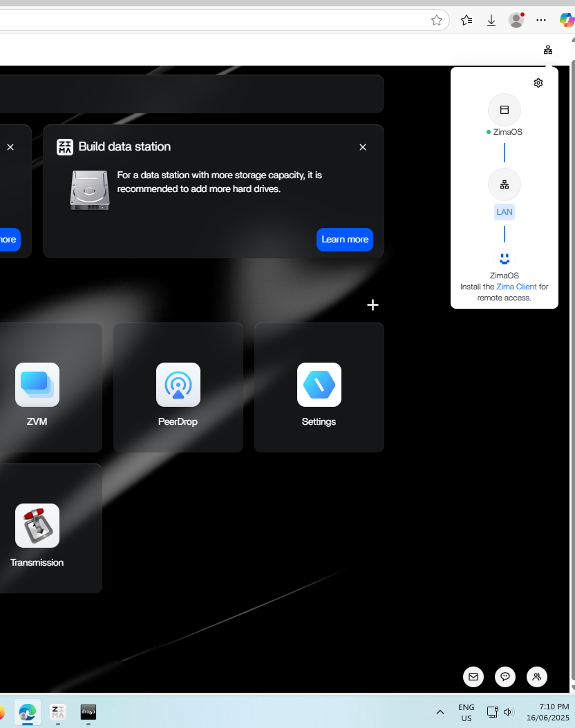Close the partially visible left card
This screenshot has height=728, width=575.
pyautogui.click(x=10, y=147)
